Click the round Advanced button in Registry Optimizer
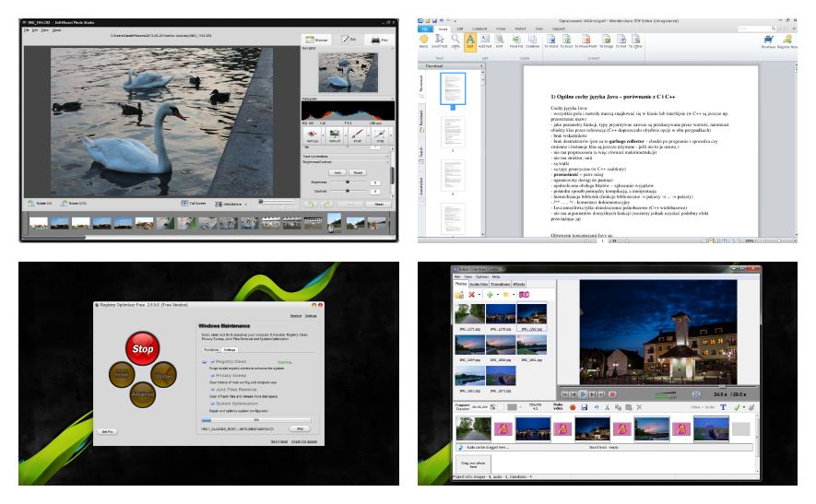Screen dimensions: 816x504 (143, 394)
